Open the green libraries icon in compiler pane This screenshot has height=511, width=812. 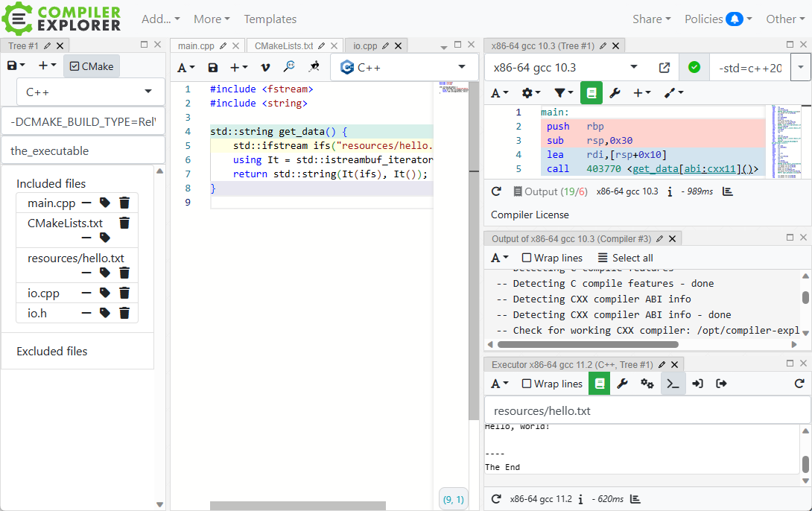[591, 92]
